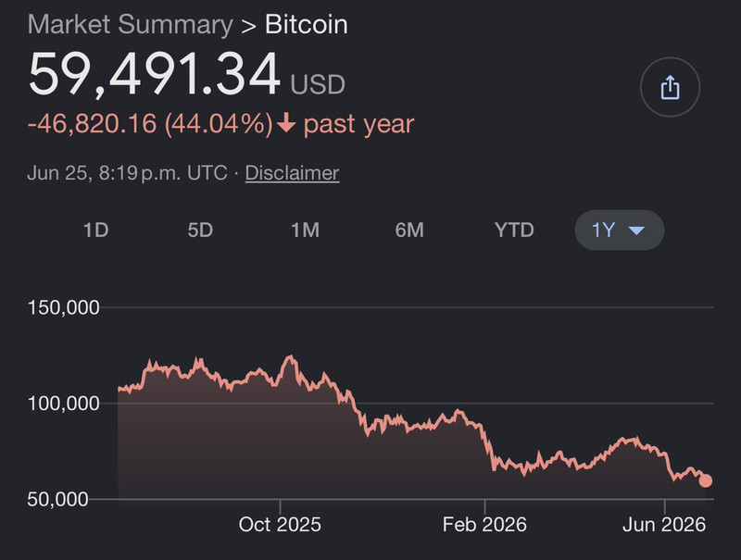Open the Disclaimer link
Screen dimensions: 741x560
(x=292, y=173)
